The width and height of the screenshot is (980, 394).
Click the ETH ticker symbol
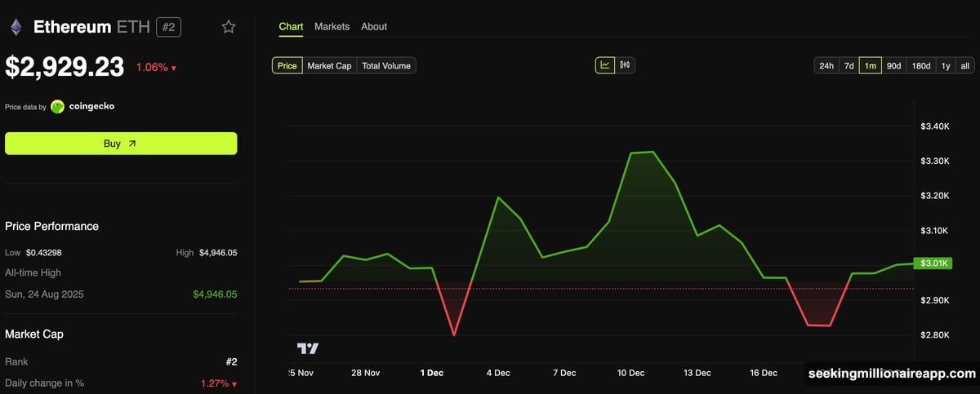132,27
